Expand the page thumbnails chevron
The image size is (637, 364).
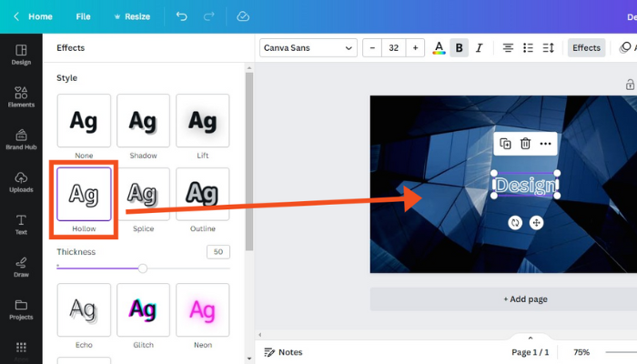coord(531,338)
